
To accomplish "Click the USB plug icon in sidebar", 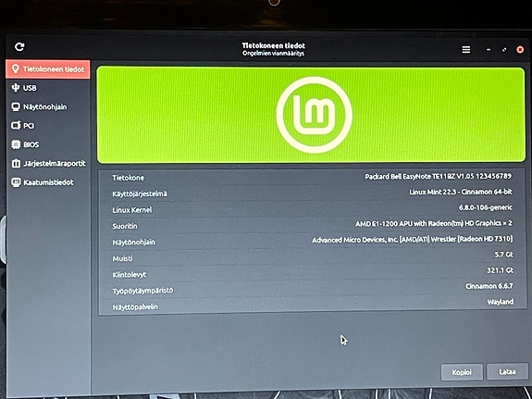I will tap(16, 88).
